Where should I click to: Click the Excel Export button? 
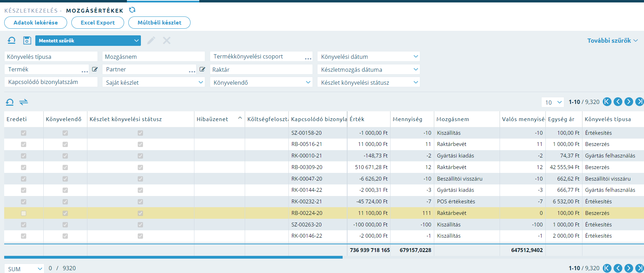point(98,22)
